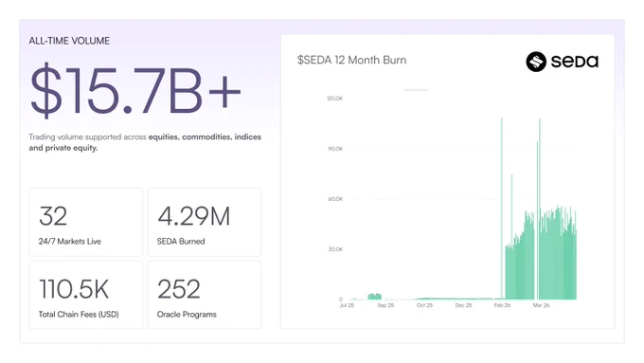Click the small Sep 25 burn bars
Image resolution: width=644 pixels, height=363 pixels.
[x=375, y=297]
